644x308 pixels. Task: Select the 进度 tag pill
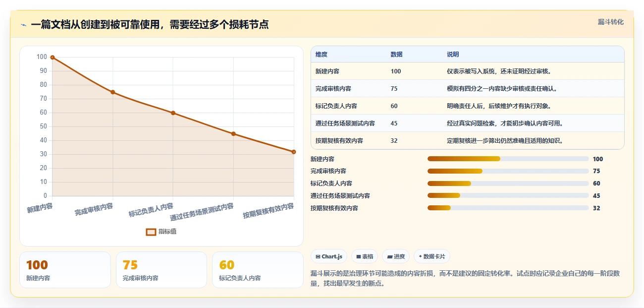click(396, 256)
